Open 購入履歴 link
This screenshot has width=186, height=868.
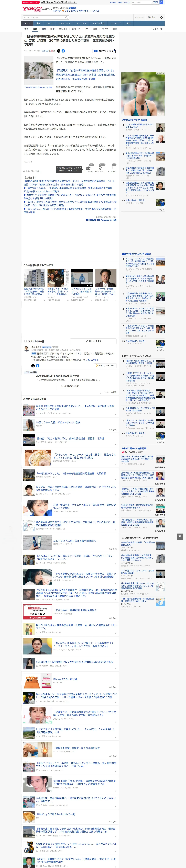(x=152, y=17)
